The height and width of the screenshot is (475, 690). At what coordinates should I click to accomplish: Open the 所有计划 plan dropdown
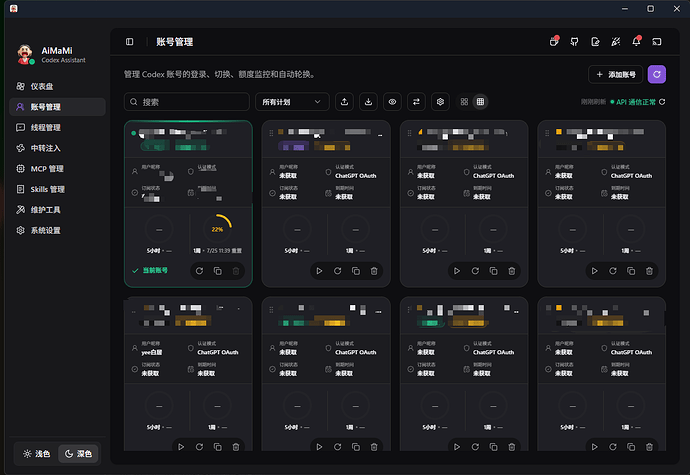[292, 102]
